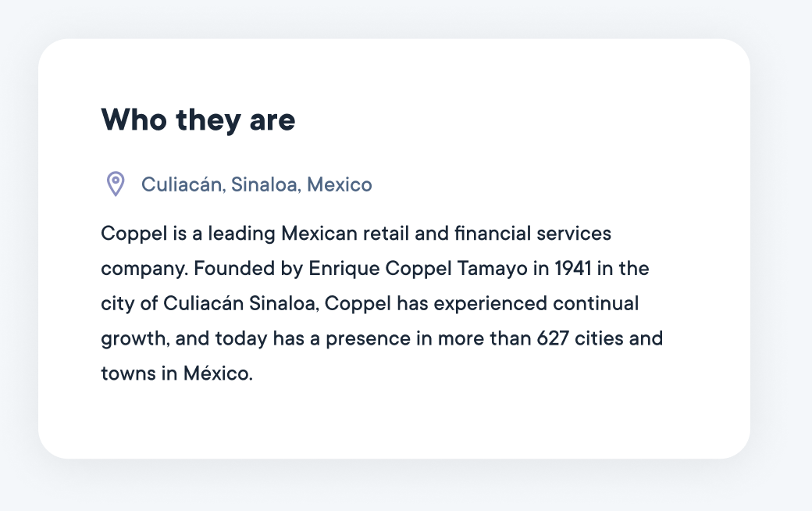The width and height of the screenshot is (812, 511).
Task: Click the purple location pin icon
Action: click(x=116, y=184)
